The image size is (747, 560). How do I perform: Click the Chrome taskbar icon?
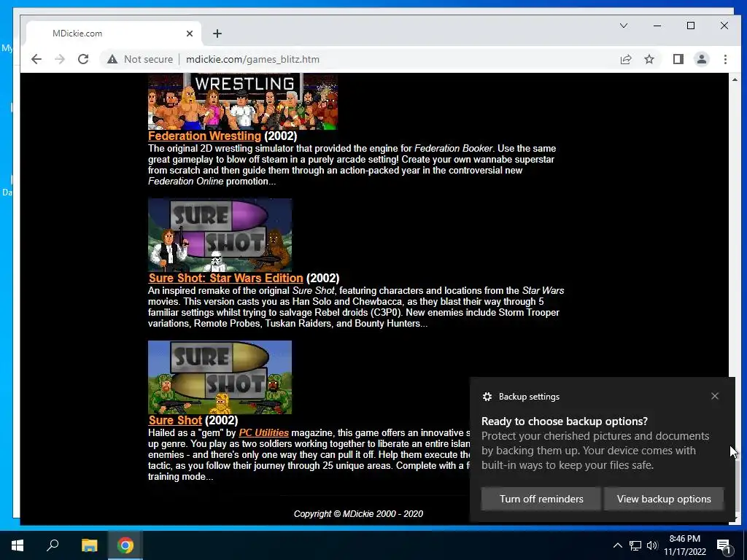pyautogui.click(x=125, y=545)
